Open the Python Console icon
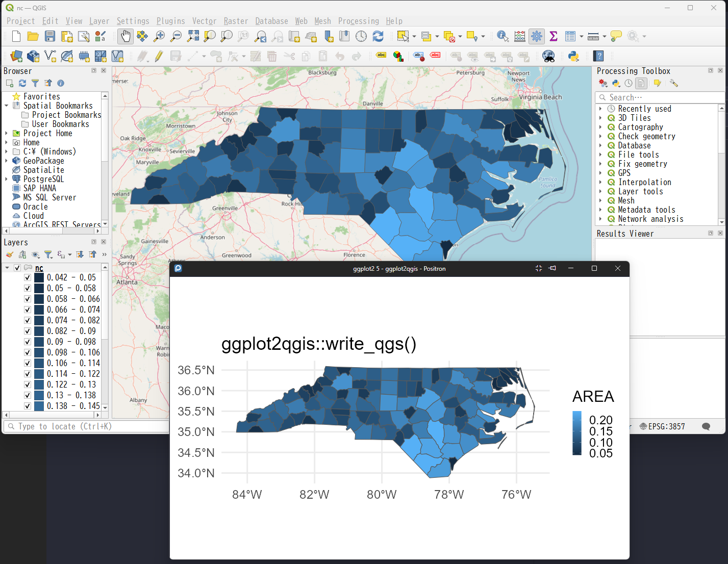This screenshot has width=728, height=564. coord(573,56)
